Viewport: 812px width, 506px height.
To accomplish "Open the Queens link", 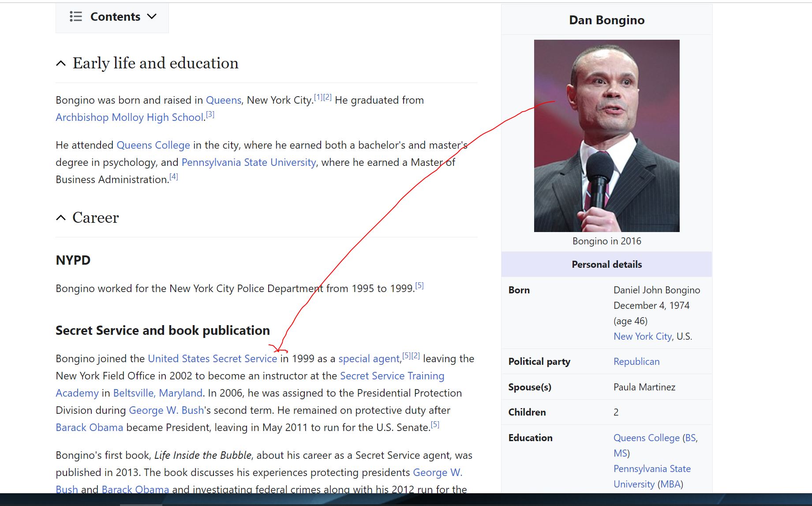I will click(224, 100).
